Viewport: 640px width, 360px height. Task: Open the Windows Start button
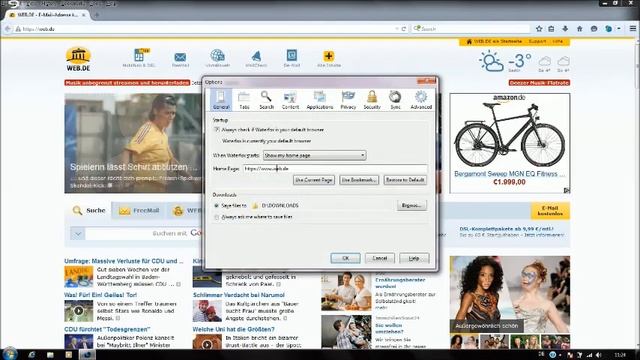(x=9, y=354)
